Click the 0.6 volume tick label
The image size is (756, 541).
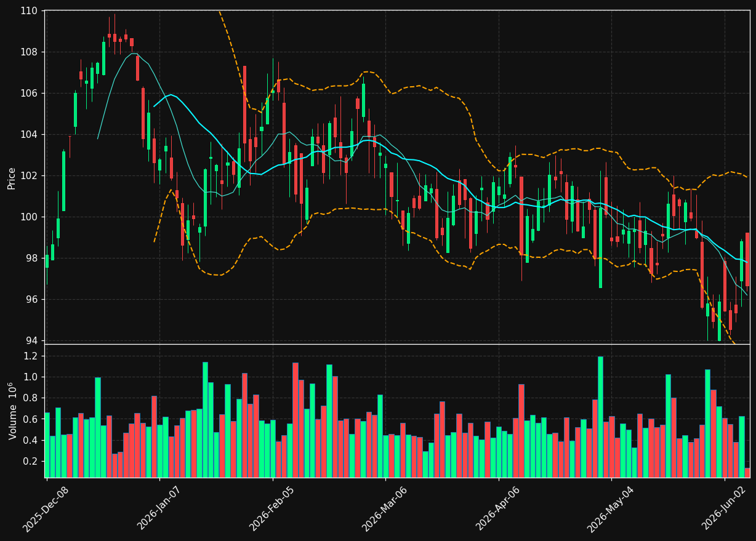click(31, 420)
